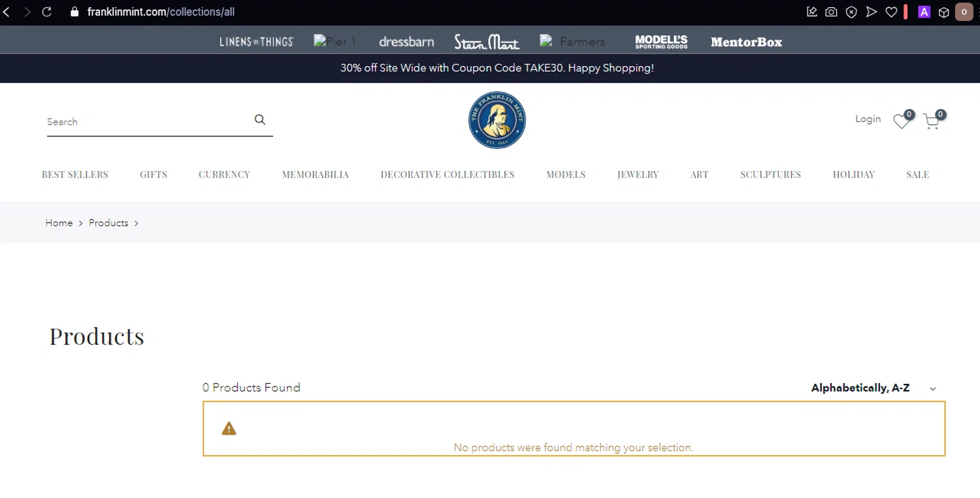Open the MentorBox brand logo

point(746,42)
